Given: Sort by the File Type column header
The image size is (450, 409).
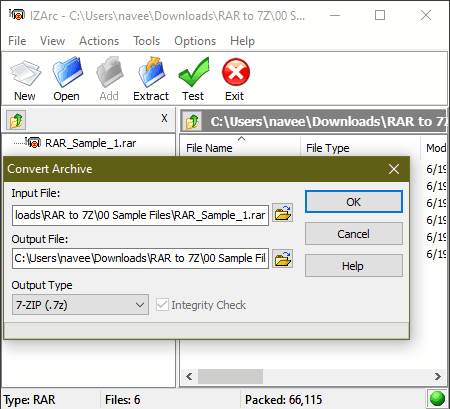Looking at the screenshot, I should (x=360, y=147).
